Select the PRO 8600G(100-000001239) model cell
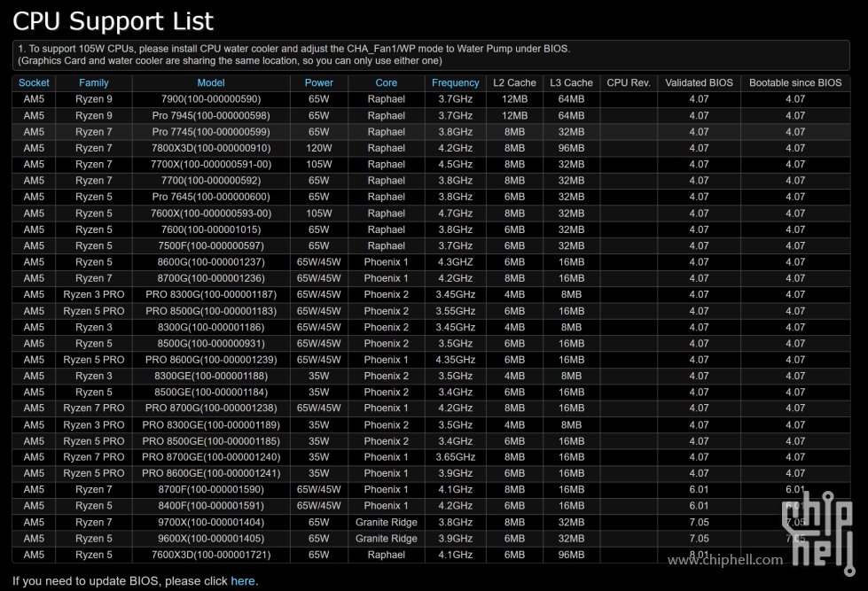The height and width of the screenshot is (591, 868). coord(211,360)
